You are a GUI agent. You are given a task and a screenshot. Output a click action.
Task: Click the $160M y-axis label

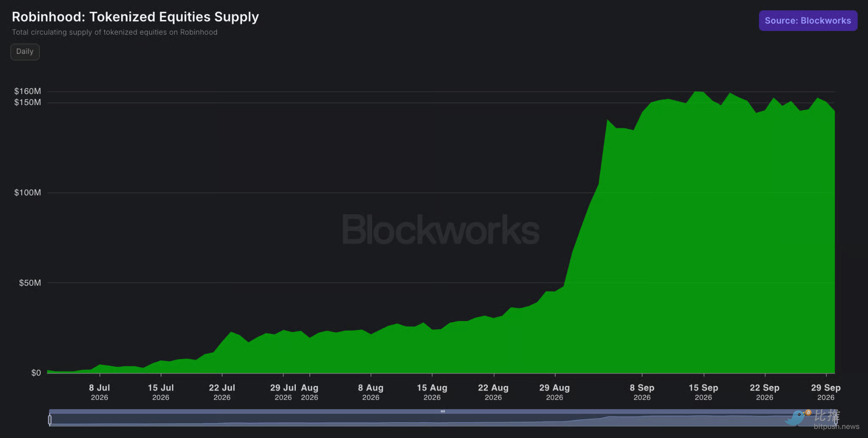click(28, 91)
